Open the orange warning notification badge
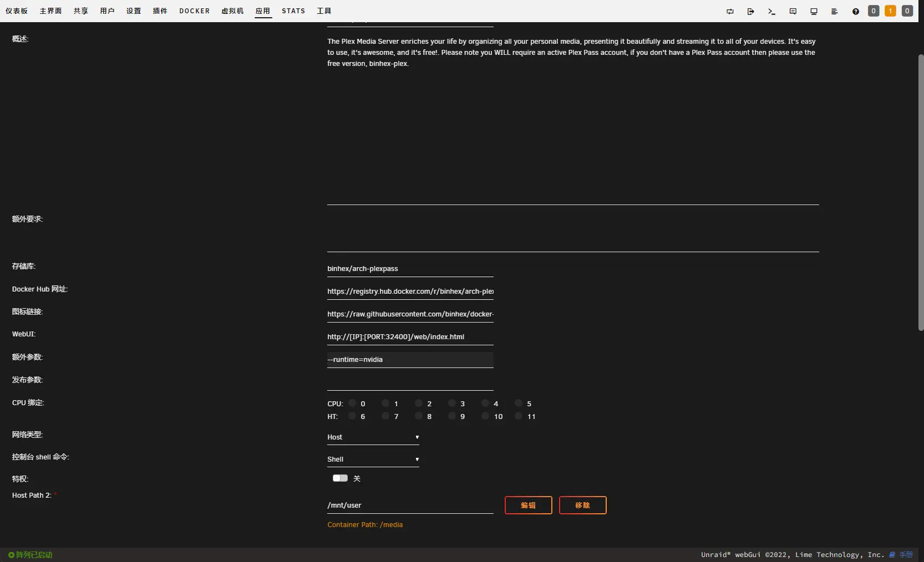 point(890,11)
